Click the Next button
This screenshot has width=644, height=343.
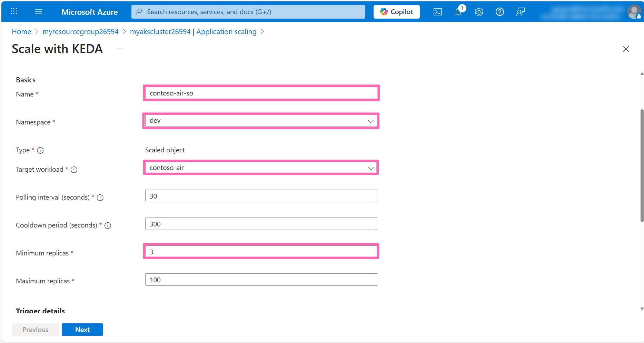82,329
